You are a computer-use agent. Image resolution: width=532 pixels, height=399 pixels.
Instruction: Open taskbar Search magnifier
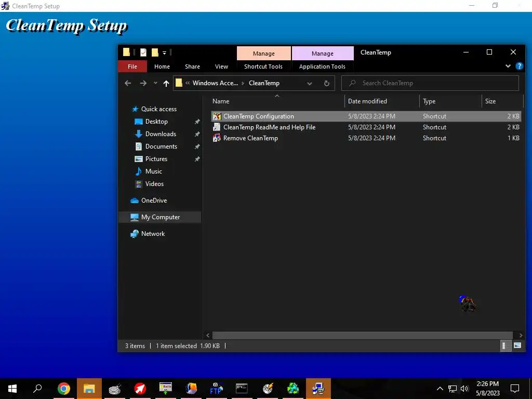pyautogui.click(x=37, y=389)
